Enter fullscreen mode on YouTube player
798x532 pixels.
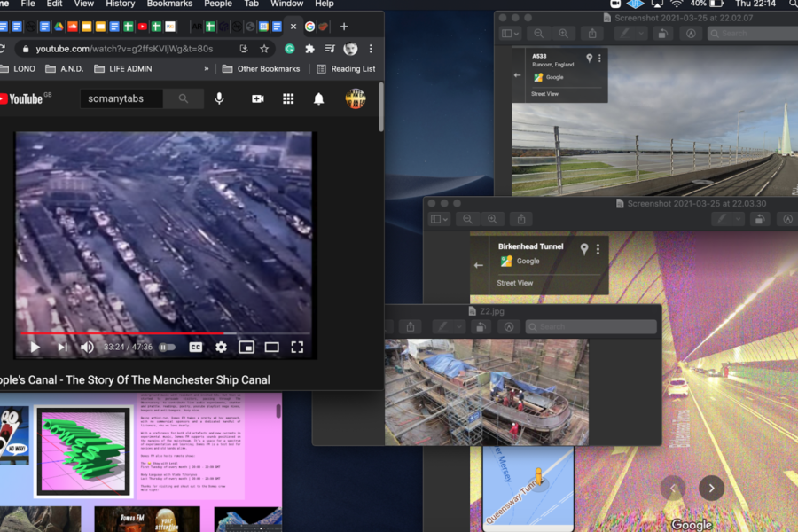(297, 348)
